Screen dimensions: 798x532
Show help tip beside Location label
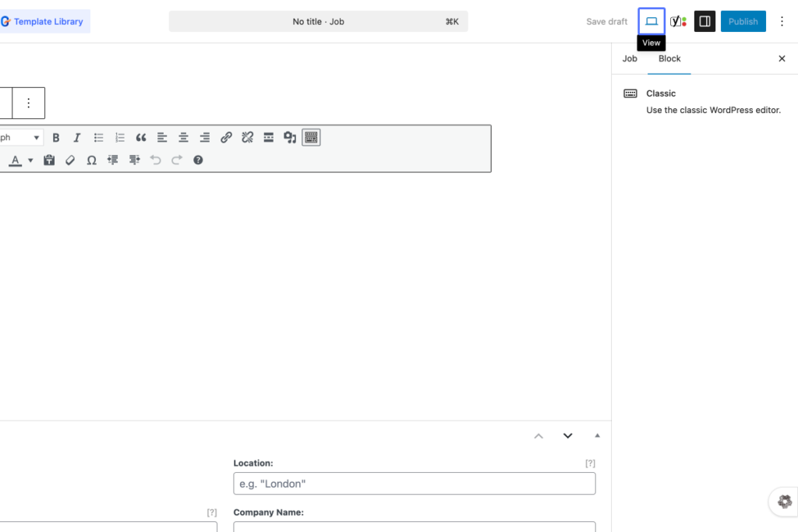point(590,463)
